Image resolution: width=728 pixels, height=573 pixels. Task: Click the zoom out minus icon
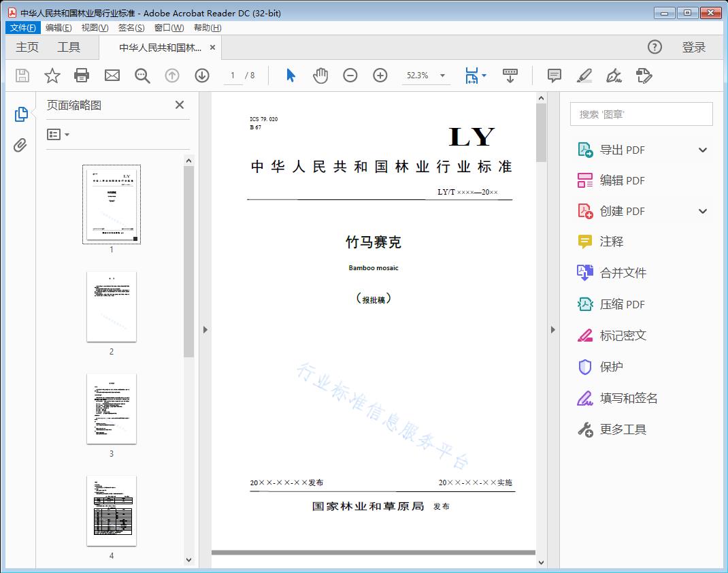tap(350, 76)
